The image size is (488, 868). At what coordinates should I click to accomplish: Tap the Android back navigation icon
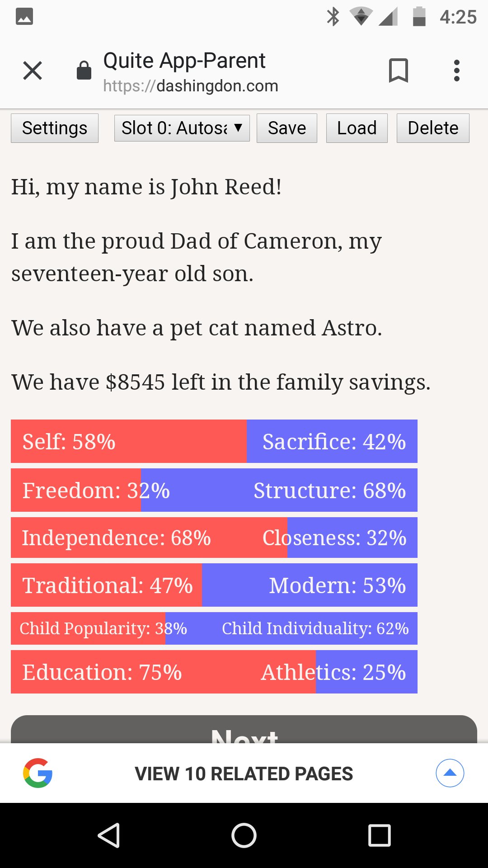pyautogui.click(x=109, y=835)
